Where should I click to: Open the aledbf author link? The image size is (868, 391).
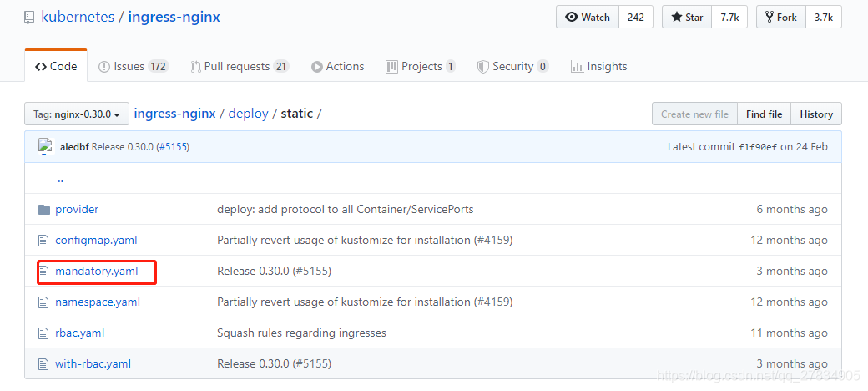click(x=74, y=147)
